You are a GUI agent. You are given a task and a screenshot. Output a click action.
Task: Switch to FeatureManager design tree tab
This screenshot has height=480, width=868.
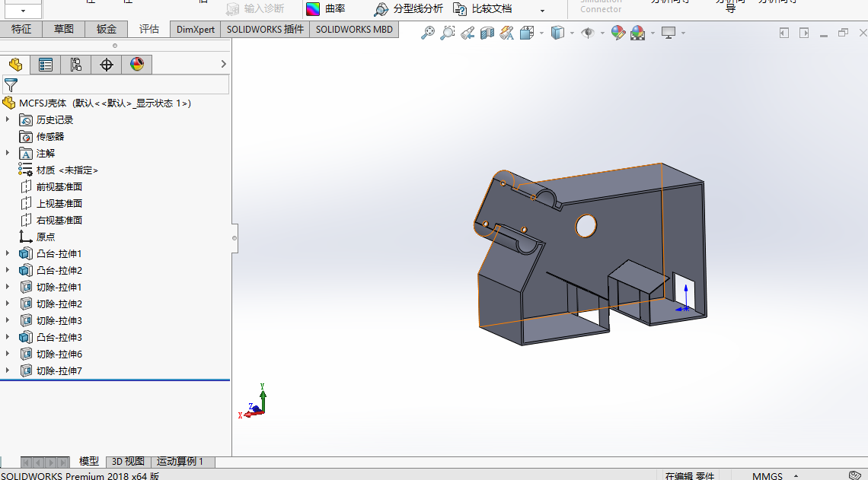pyautogui.click(x=15, y=65)
